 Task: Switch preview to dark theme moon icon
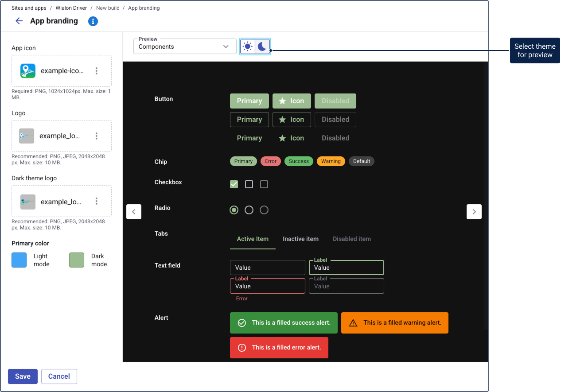tap(262, 47)
